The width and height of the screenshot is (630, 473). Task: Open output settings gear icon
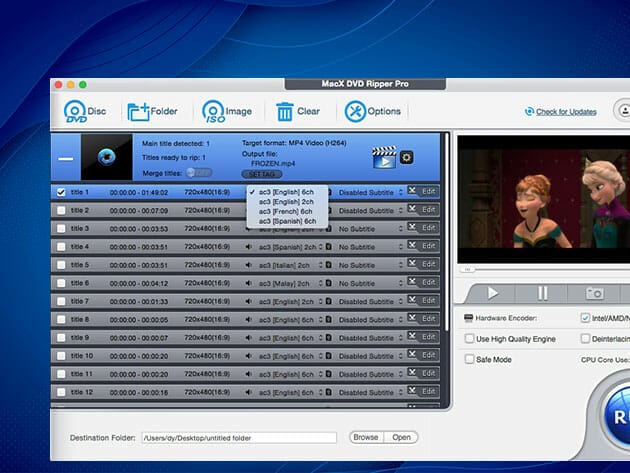coord(406,157)
